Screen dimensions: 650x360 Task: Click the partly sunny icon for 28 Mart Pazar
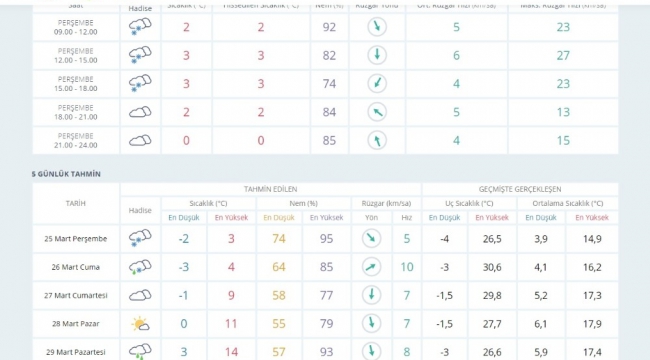coord(140,324)
